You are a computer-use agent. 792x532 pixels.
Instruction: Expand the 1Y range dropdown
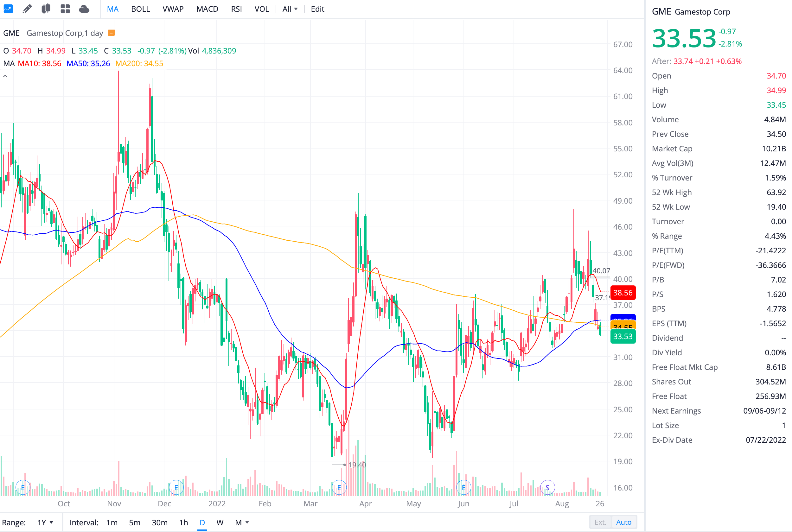point(45,522)
